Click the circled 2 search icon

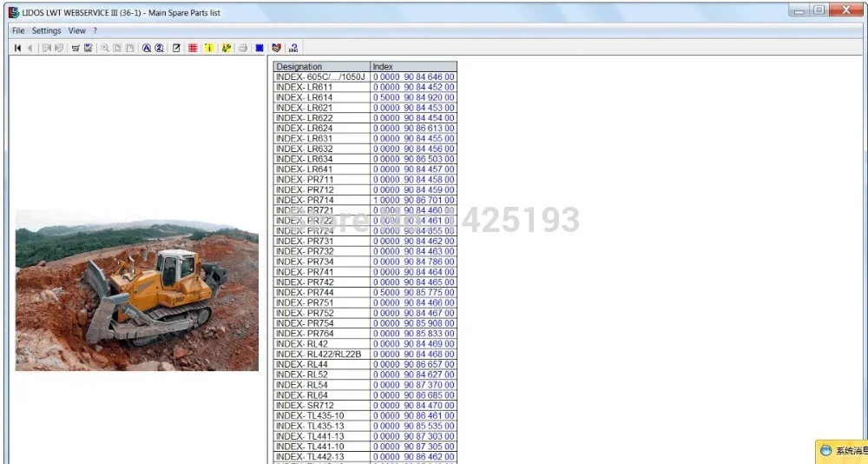point(159,49)
